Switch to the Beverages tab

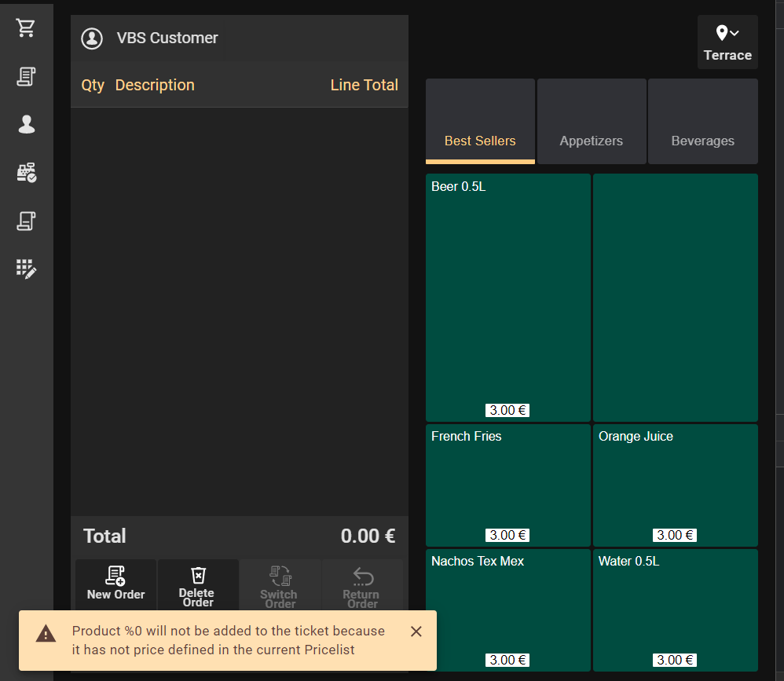pyautogui.click(x=702, y=122)
